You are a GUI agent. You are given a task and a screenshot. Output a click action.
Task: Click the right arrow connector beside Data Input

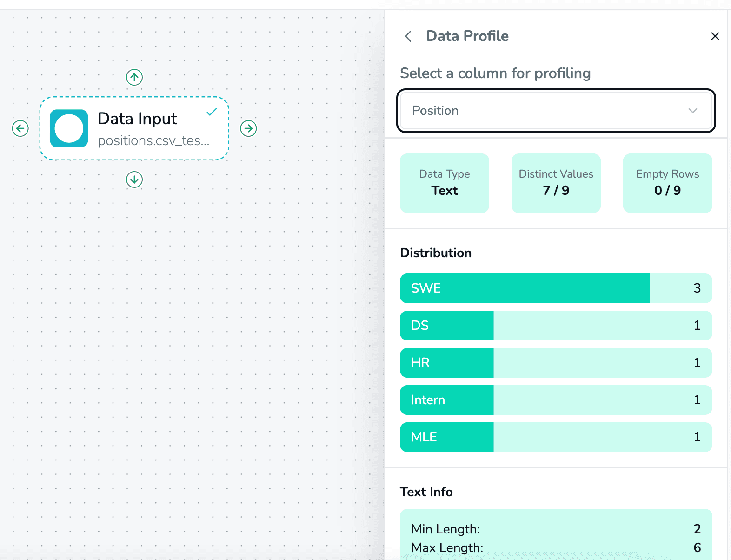click(249, 128)
